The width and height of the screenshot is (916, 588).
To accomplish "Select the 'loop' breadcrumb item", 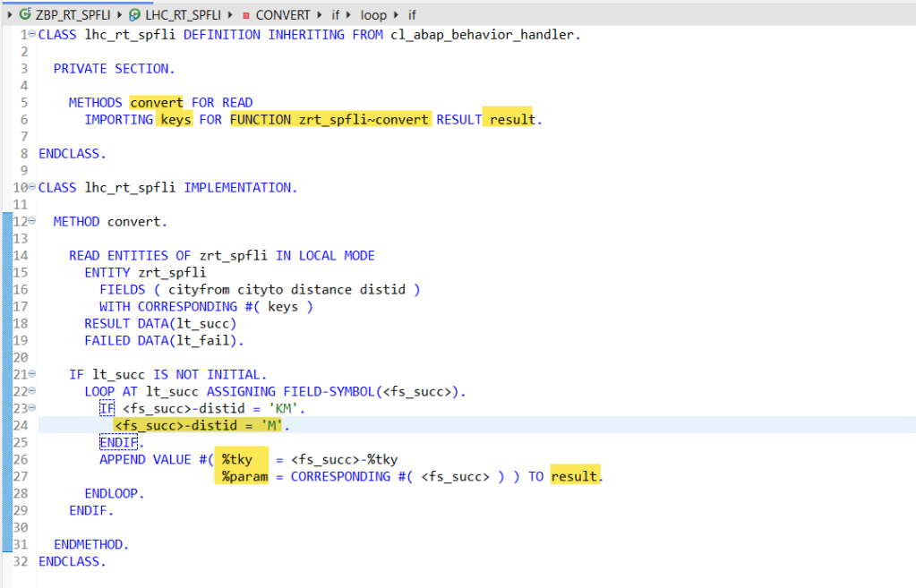I will coord(373,15).
